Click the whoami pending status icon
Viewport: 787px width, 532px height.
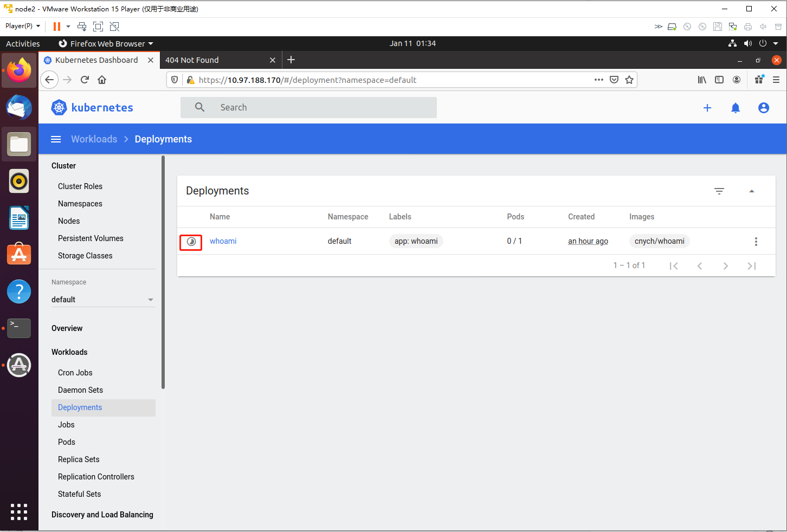coord(191,242)
